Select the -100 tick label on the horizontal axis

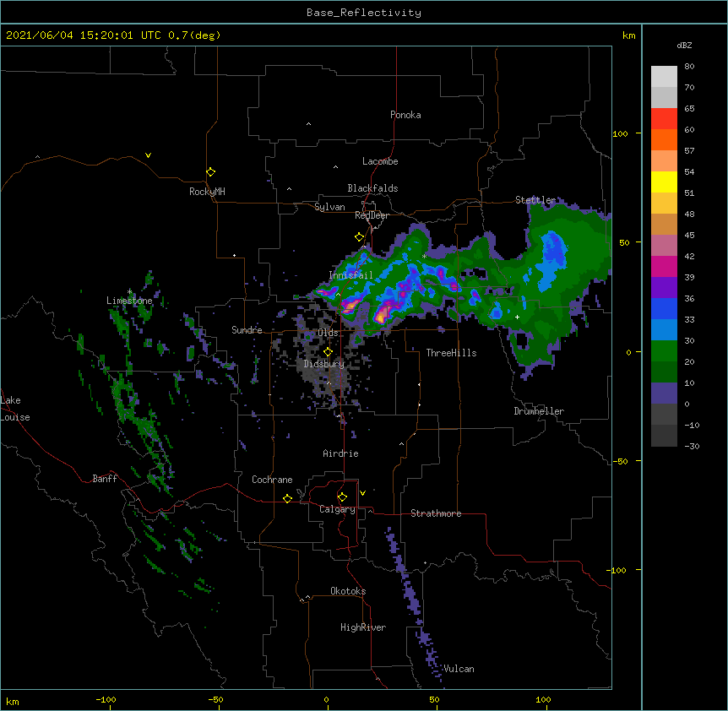tap(106, 699)
